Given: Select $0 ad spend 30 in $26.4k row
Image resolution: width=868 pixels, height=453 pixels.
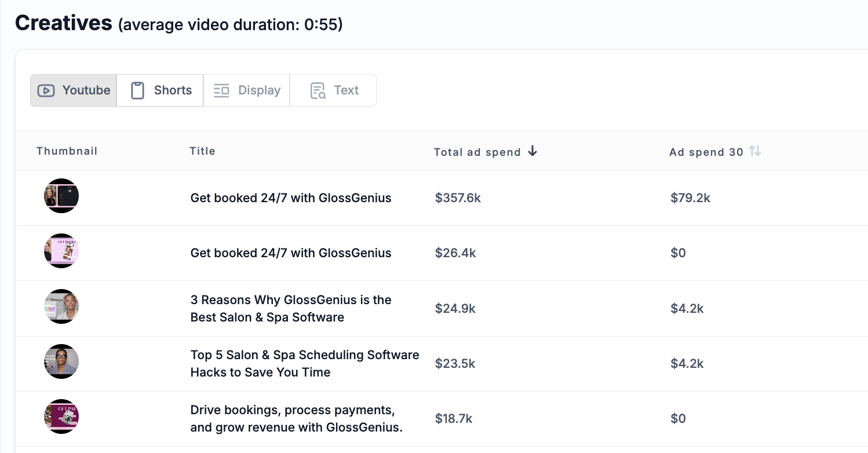Looking at the screenshot, I should [678, 253].
